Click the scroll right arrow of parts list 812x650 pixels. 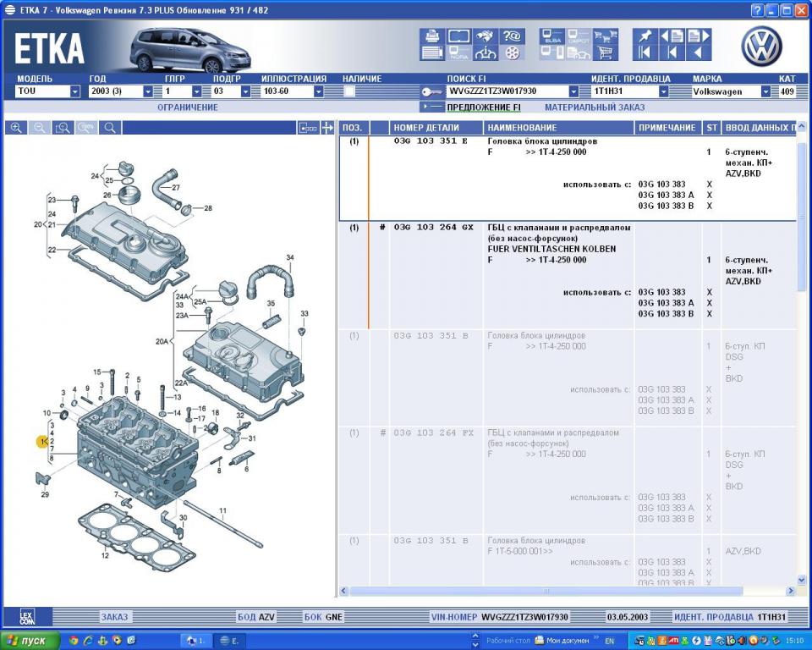click(790, 591)
